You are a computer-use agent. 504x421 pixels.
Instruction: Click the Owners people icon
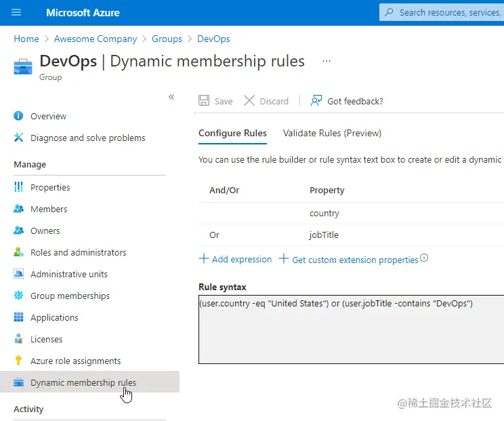pos(18,230)
